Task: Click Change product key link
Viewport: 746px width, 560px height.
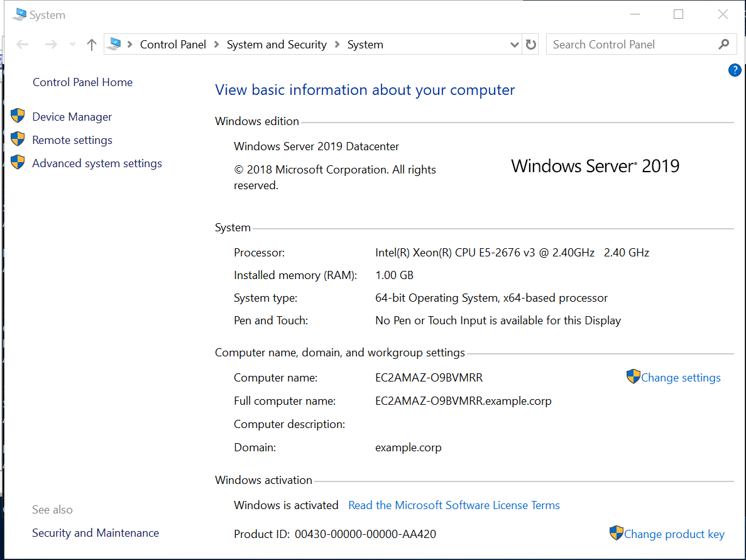Action: [674, 534]
